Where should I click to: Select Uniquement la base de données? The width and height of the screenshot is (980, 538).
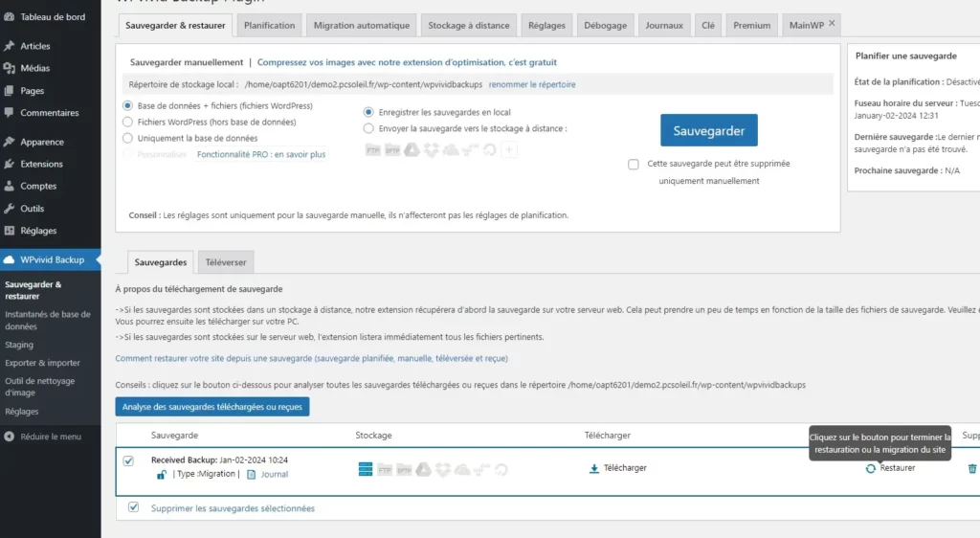pyautogui.click(x=127, y=138)
